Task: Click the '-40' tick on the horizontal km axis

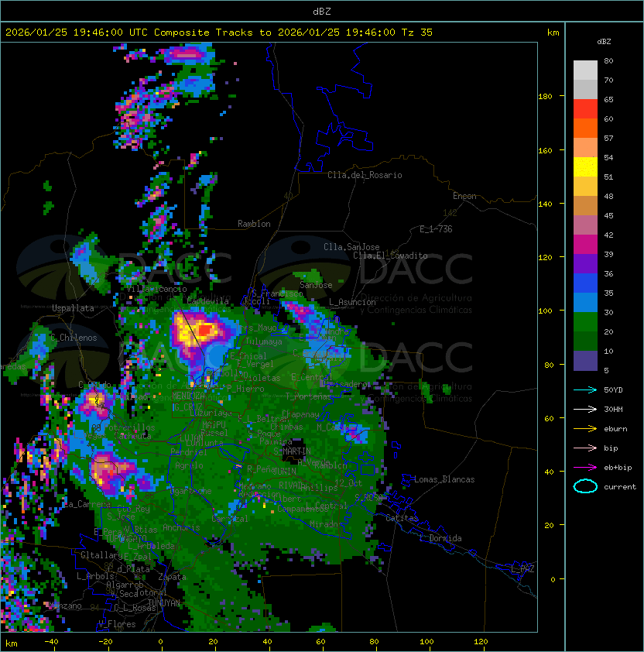Action: click(x=51, y=642)
